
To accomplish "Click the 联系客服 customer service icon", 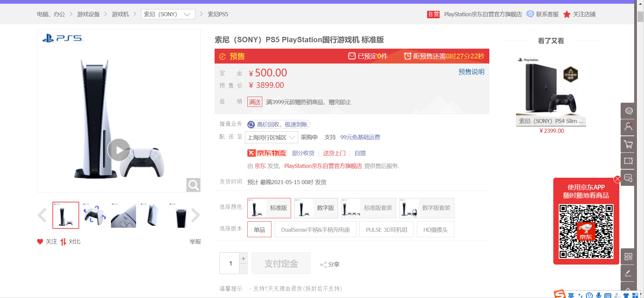I will pos(530,14).
